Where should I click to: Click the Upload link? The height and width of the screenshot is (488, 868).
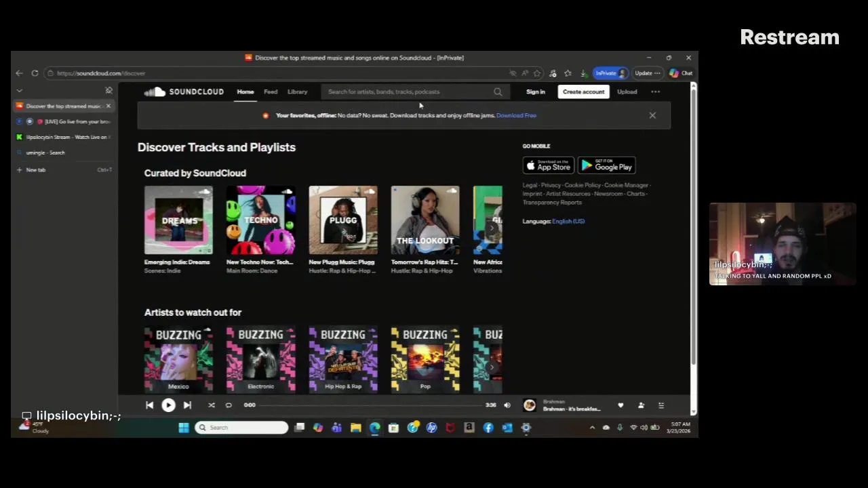[627, 91]
